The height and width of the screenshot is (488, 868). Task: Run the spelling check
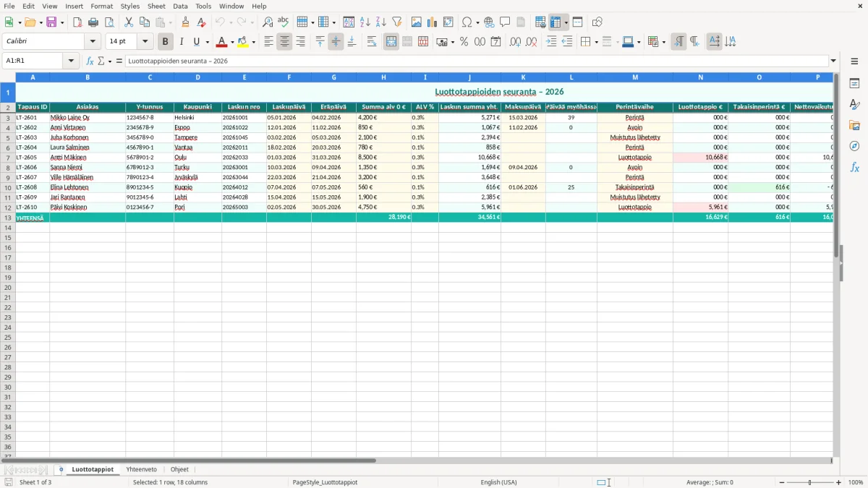(x=284, y=22)
